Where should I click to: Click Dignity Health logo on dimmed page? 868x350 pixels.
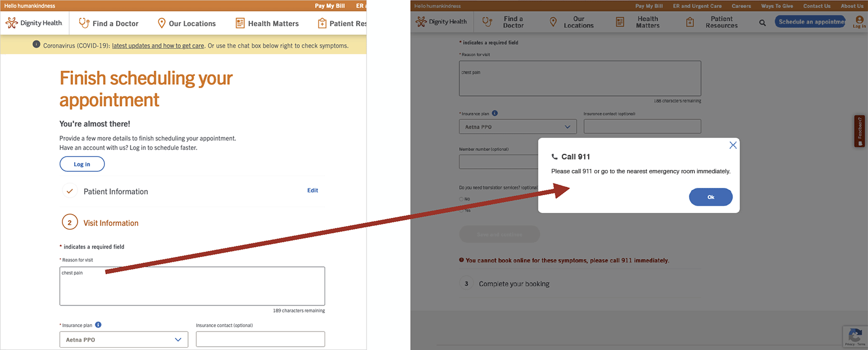(441, 22)
